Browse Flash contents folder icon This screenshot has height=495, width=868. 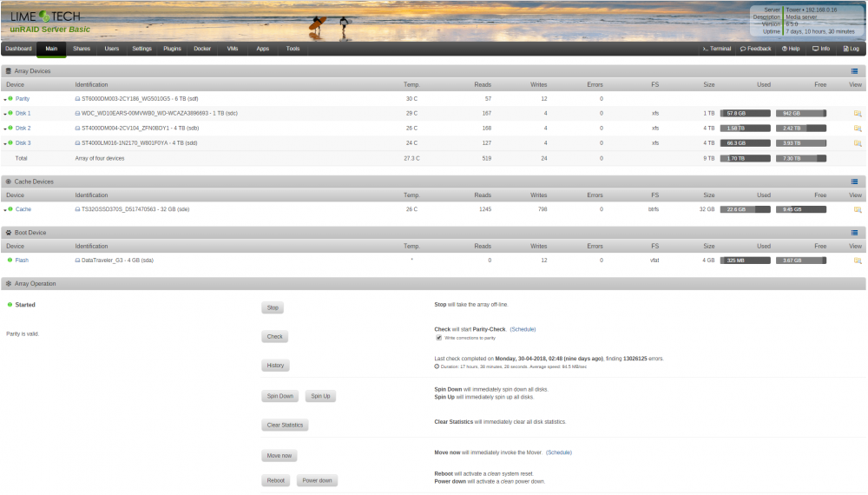(x=858, y=261)
